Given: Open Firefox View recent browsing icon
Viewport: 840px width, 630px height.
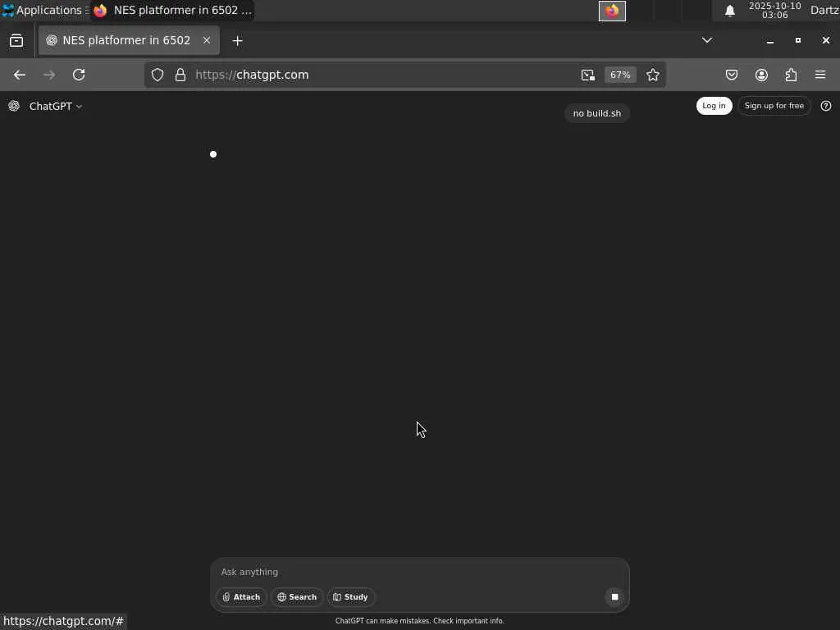Looking at the screenshot, I should 16,41.
